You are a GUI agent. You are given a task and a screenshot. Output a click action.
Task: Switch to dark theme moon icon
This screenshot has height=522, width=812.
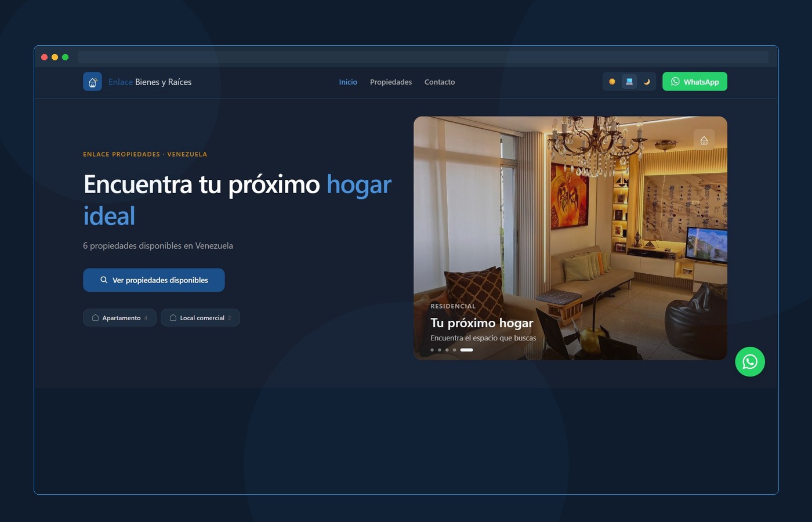(x=647, y=82)
